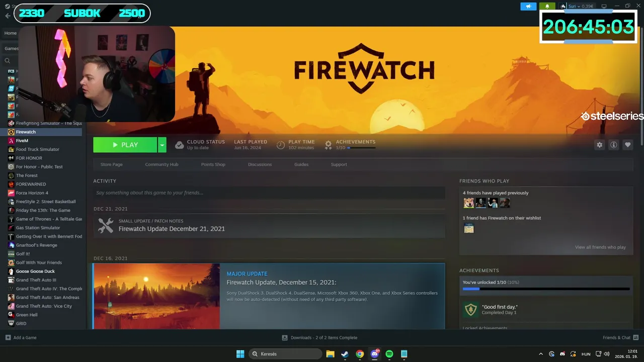Open Firewatch Update, December 15, 2021 headline
The height and width of the screenshot is (362, 644).
[x=281, y=283]
